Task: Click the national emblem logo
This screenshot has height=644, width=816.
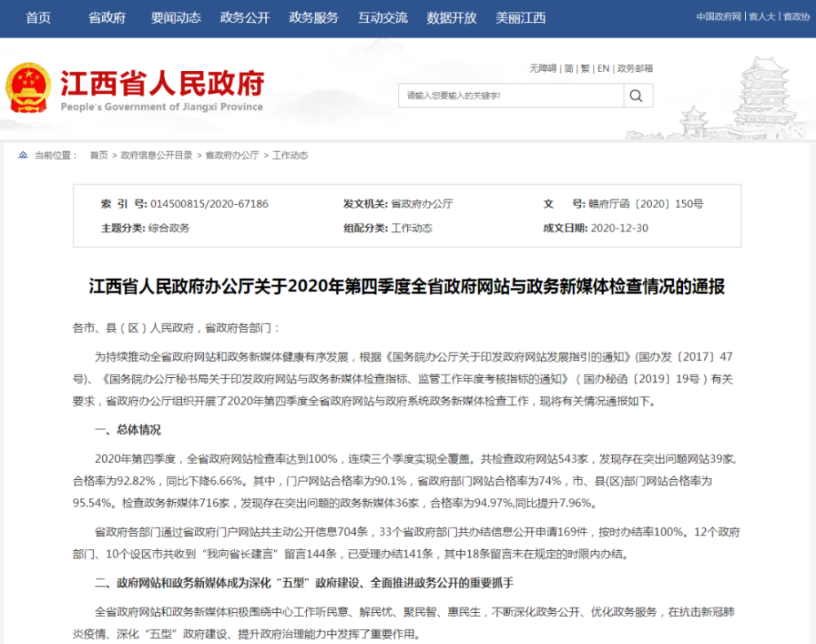Action: [28, 88]
